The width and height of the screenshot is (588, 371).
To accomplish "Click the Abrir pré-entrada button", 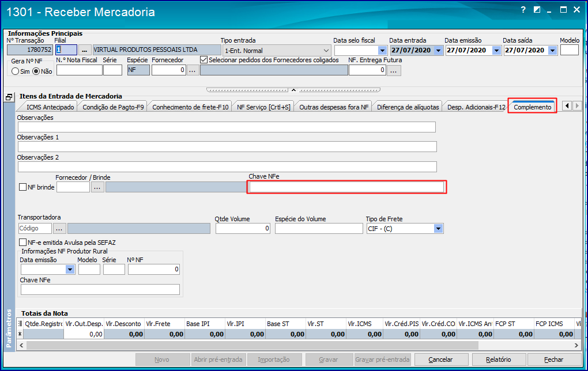I will coord(218,359).
